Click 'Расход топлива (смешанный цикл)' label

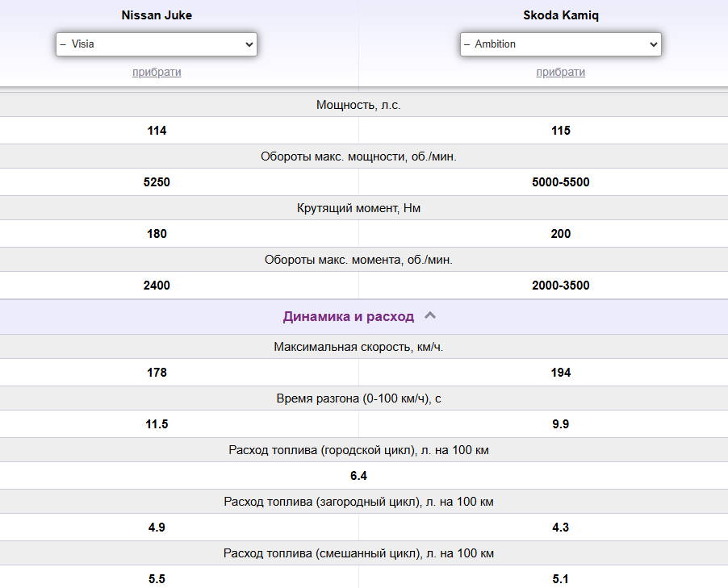[358, 553]
